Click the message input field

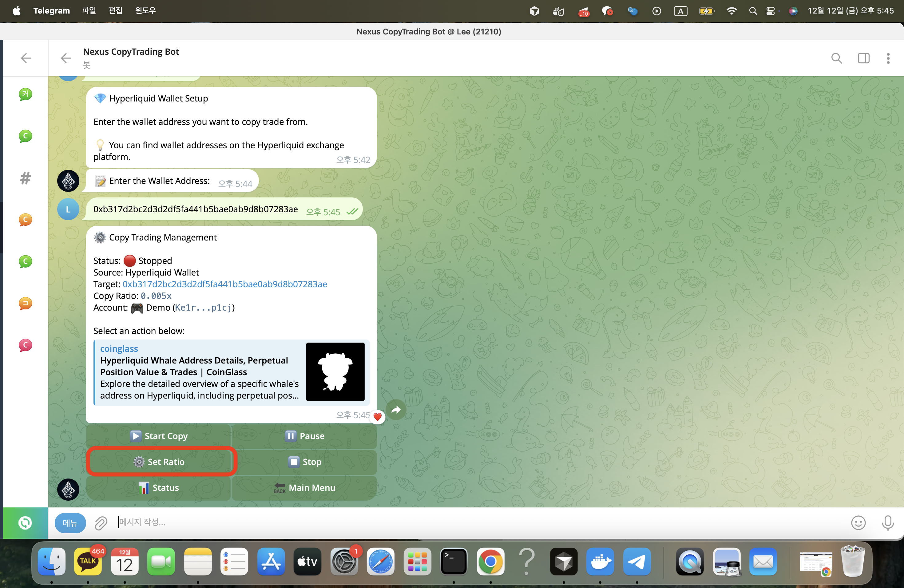[x=456, y=522]
